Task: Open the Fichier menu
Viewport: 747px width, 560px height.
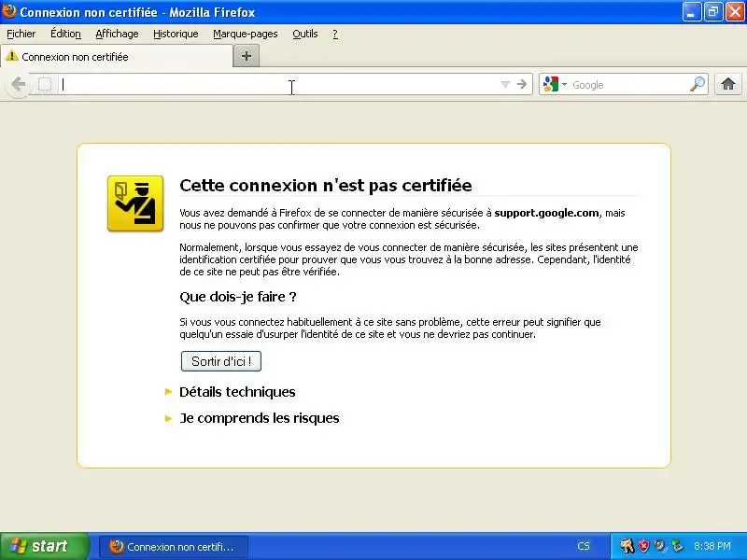Action: click(21, 34)
